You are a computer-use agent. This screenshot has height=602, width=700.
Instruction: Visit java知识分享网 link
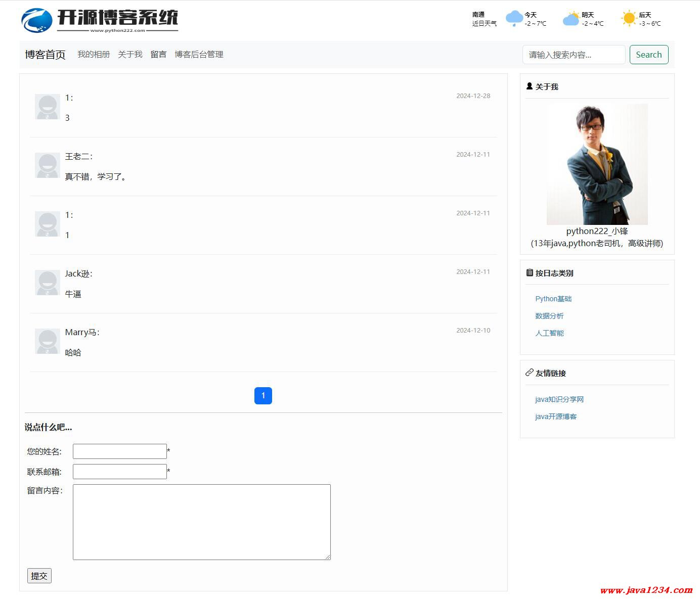(x=559, y=399)
